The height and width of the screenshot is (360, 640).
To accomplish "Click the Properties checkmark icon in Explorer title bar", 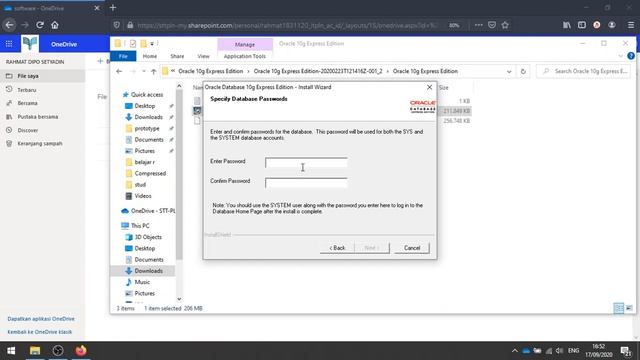I will (133, 44).
